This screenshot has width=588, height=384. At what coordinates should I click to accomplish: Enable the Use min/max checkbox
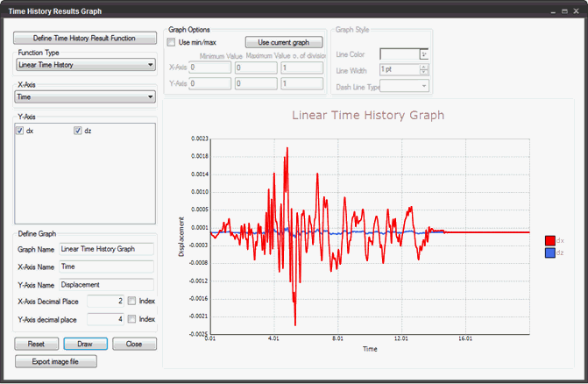coord(172,42)
